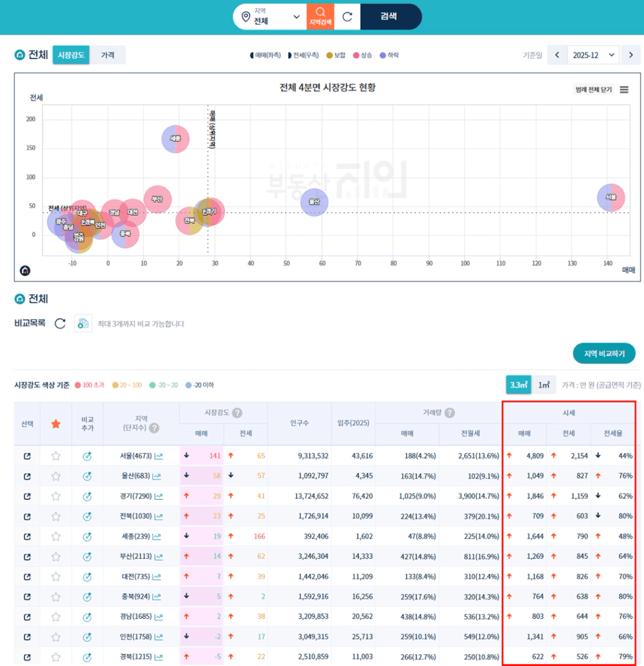Click the 세종 bubble in the chart

coord(175,139)
